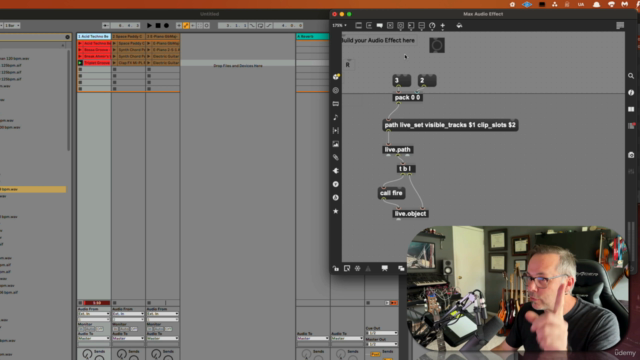The image size is (640, 360).
Task: Click the playing 'Triplet Groove' clip launch button
Action: tap(80, 63)
